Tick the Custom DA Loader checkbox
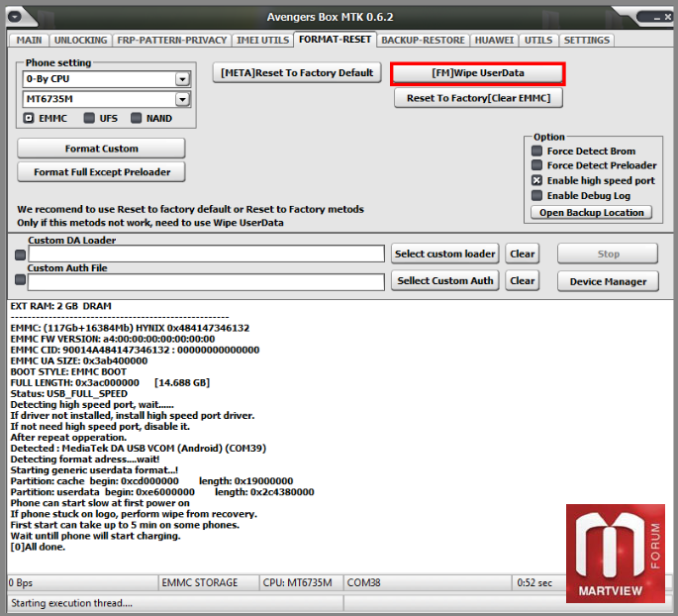The width and height of the screenshot is (678, 616). pyautogui.click(x=20, y=255)
